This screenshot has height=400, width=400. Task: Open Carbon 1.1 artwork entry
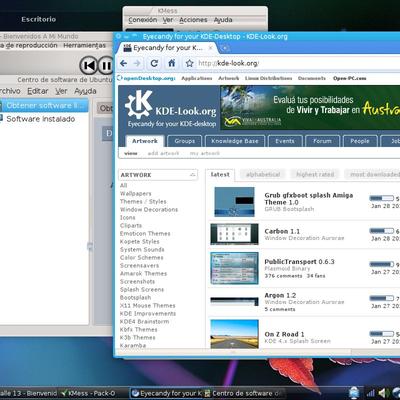pos(282,231)
